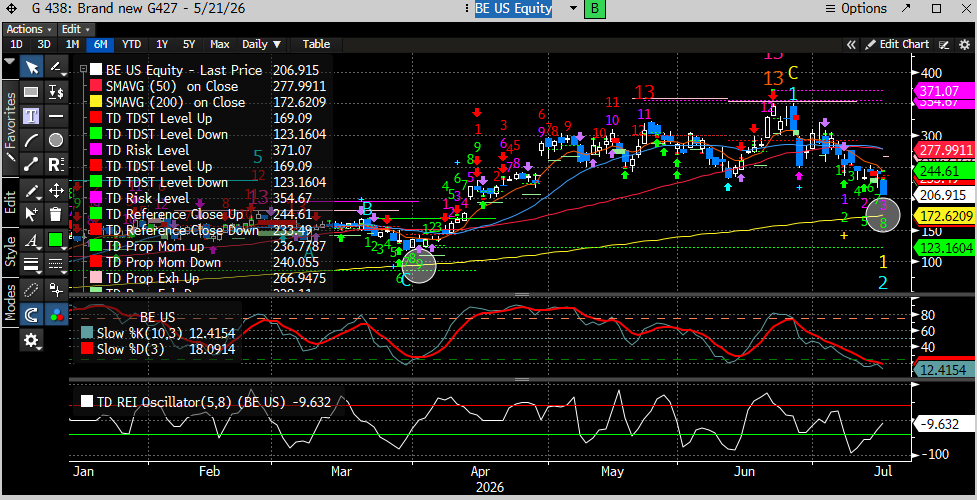Open the Edit dropdown menu
Viewport: 977px width, 500px height.
[76, 29]
